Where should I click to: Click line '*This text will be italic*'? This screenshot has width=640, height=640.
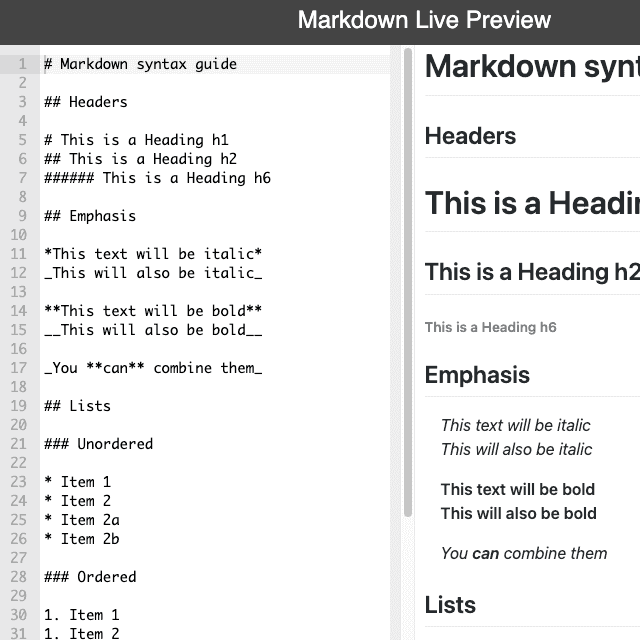(153, 254)
